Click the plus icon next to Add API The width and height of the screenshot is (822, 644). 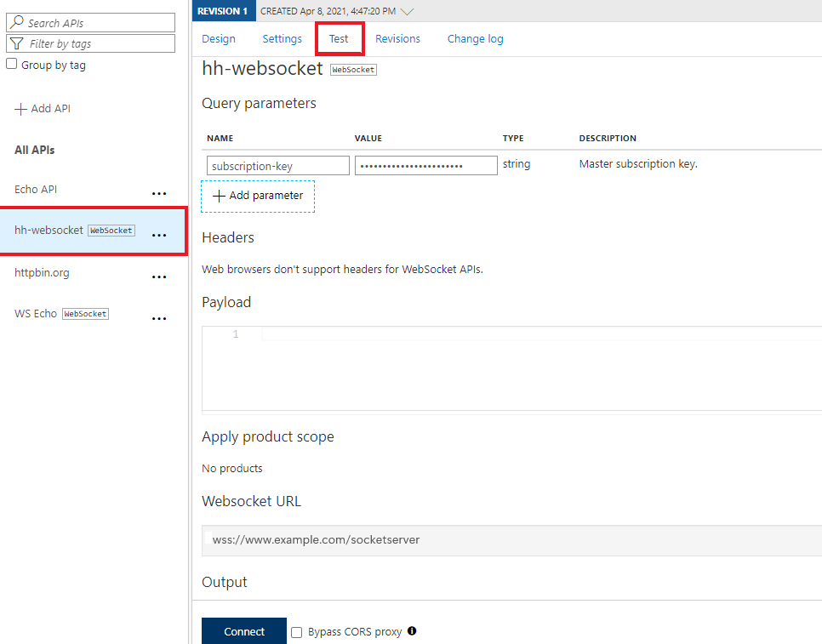click(x=19, y=108)
